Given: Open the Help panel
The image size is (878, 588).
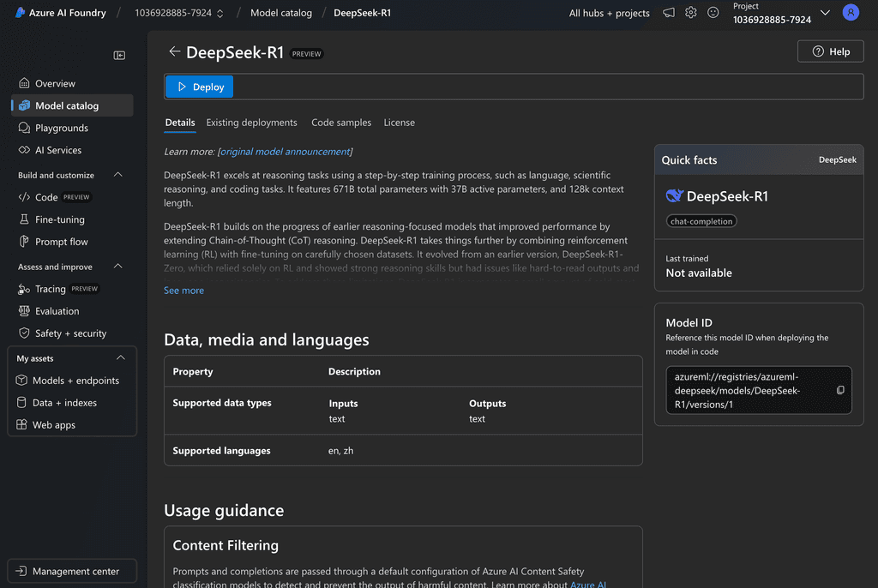Looking at the screenshot, I should click(x=830, y=51).
